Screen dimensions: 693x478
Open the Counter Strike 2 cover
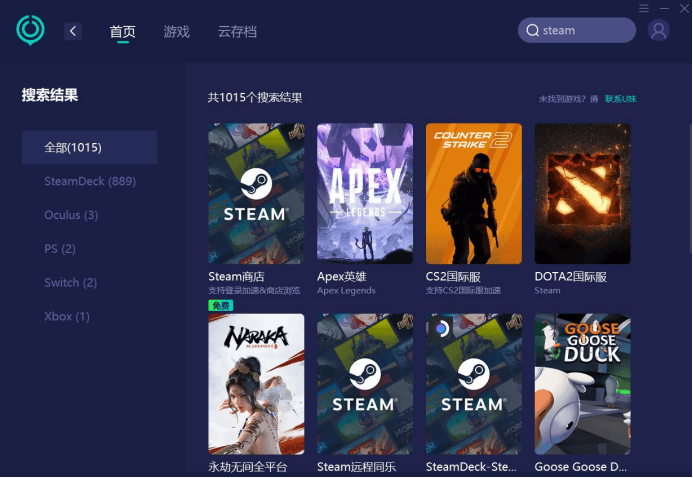pyautogui.click(x=474, y=193)
